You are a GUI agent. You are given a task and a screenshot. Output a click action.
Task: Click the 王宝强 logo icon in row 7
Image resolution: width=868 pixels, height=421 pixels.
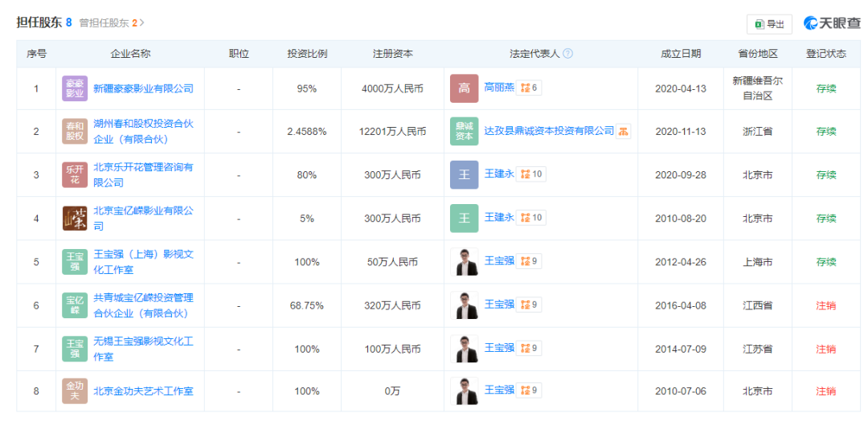(75, 349)
